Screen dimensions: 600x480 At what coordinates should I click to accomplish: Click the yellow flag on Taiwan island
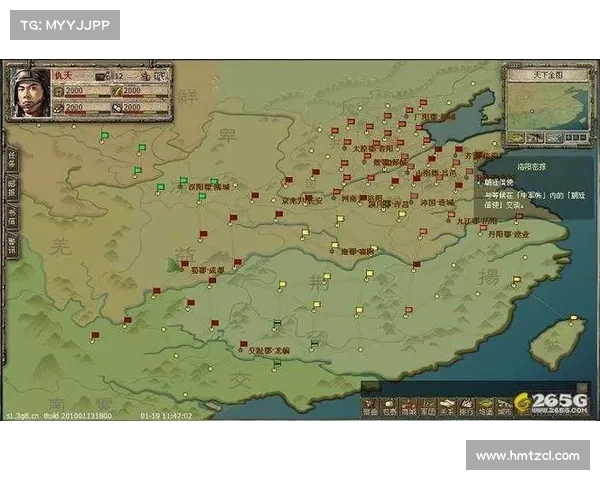pos(574,318)
